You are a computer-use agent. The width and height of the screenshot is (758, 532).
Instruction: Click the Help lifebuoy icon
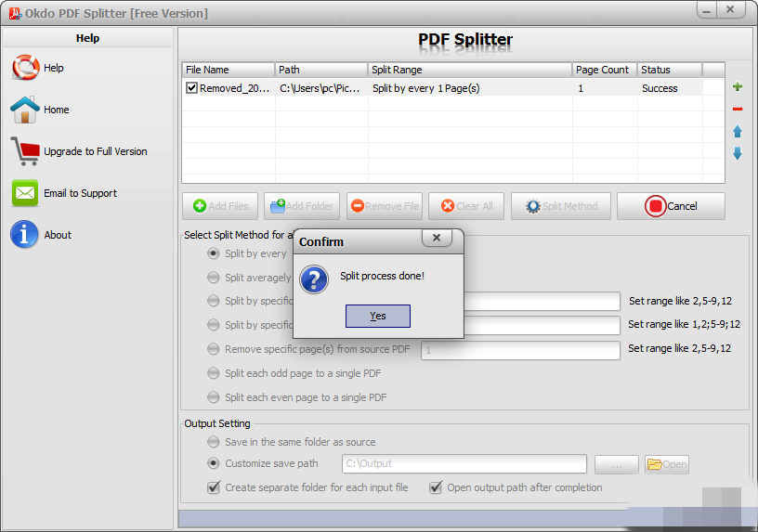click(x=26, y=67)
